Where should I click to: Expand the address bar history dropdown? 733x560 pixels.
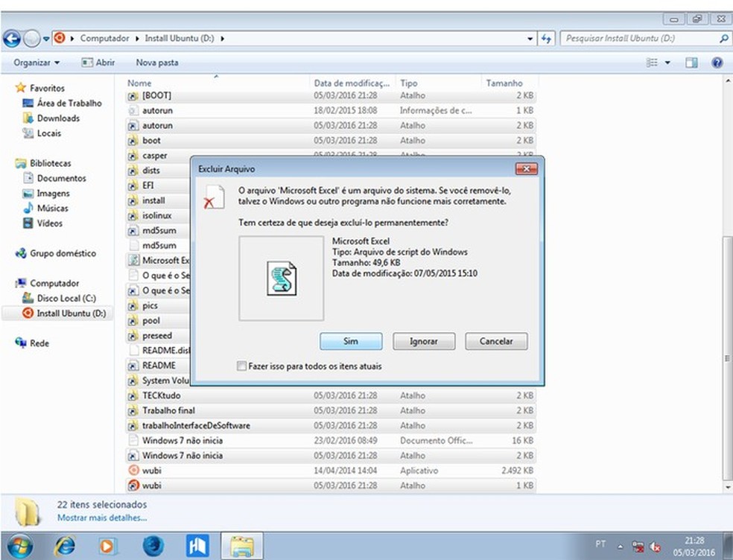click(x=529, y=39)
